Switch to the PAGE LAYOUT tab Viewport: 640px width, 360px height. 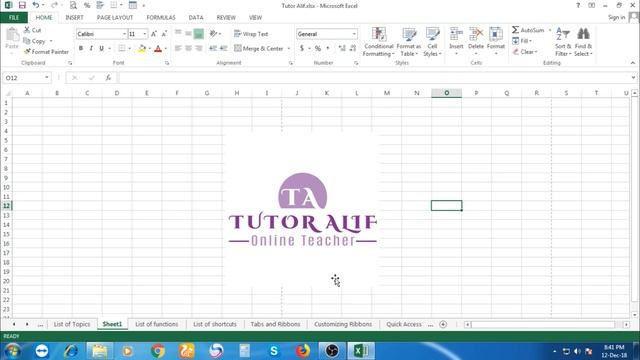coord(115,18)
